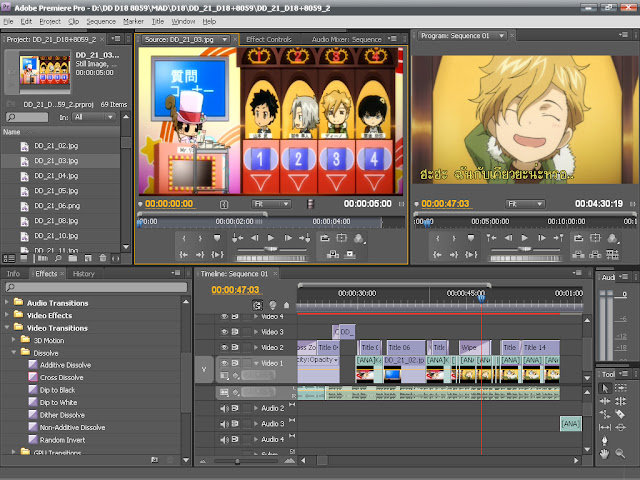The height and width of the screenshot is (480, 640).
Task: Play the Program monitor sequence
Action: tap(524, 238)
